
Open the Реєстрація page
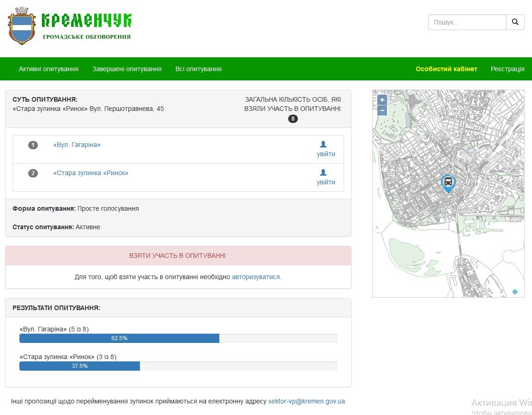pyautogui.click(x=507, y=69)
